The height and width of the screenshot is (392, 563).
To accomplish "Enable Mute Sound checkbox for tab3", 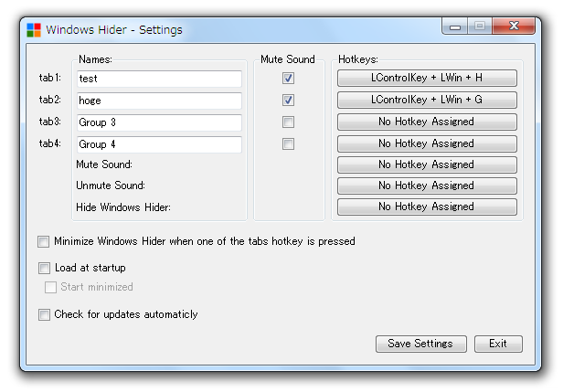I will pyautogui.click(x=288, y=122).
